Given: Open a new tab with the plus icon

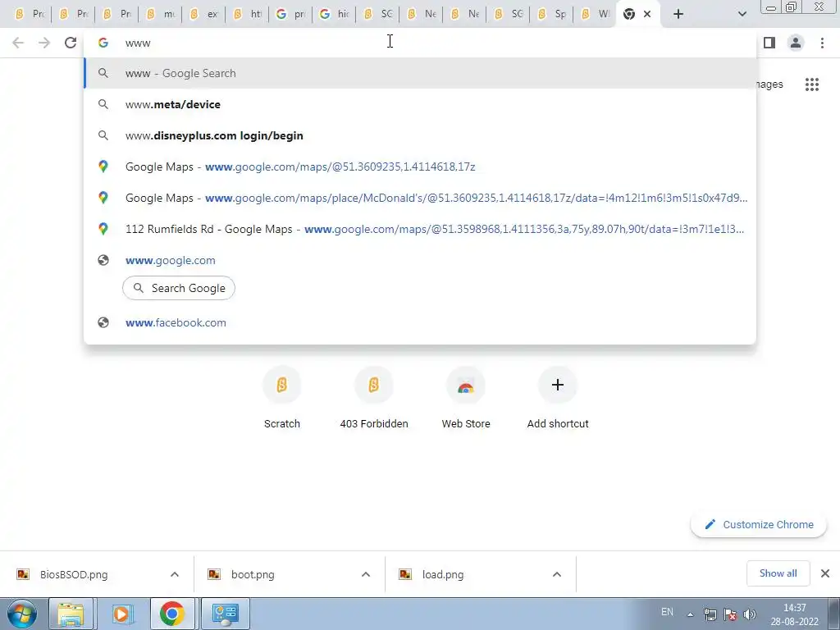Looking at the screenshot, I should (x=678, y=14).
